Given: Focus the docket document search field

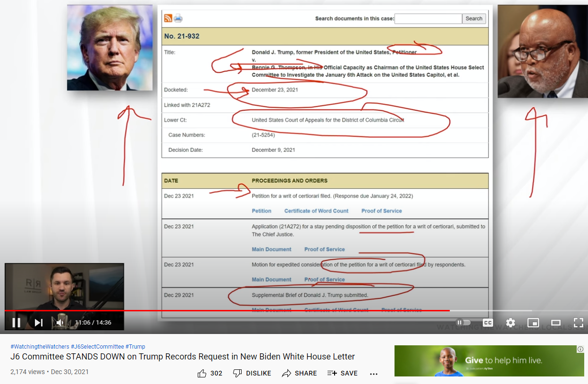Looking at the screenshot, I should 428,18.
